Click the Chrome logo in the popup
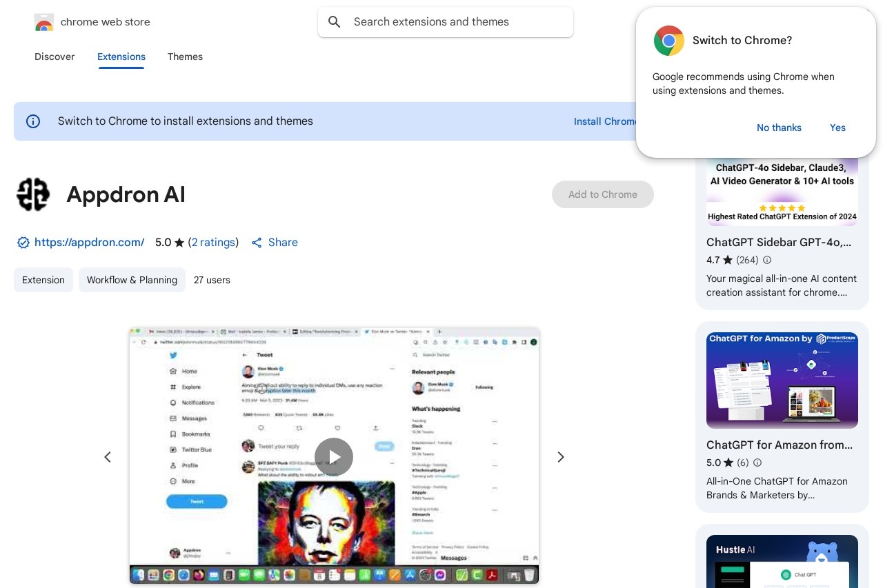This screenshot has width=883, height=588. click(669, 41)
